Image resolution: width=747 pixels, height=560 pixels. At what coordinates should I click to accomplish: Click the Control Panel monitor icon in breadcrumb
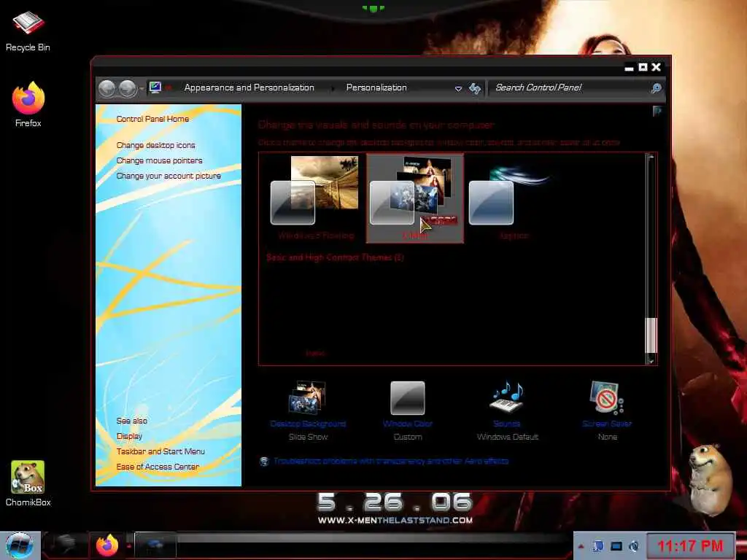click(x=155, y=87)
